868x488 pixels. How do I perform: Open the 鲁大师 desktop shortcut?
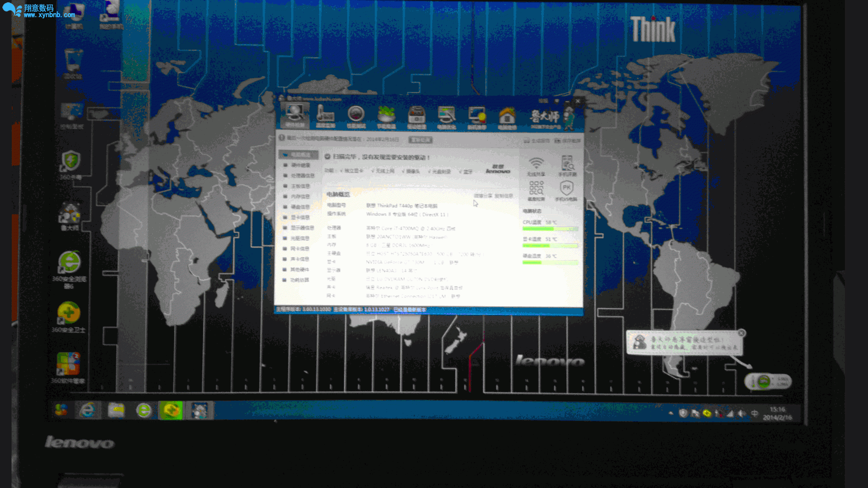pos(70,216)
